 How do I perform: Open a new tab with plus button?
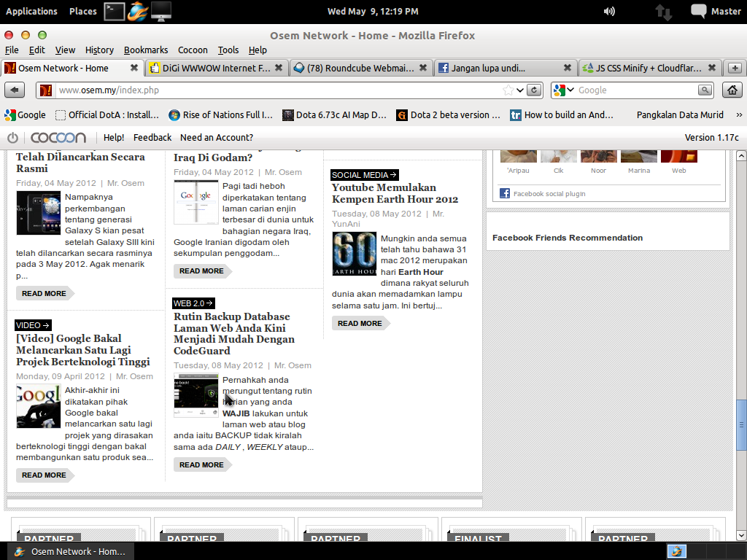(x=735, y=68)
